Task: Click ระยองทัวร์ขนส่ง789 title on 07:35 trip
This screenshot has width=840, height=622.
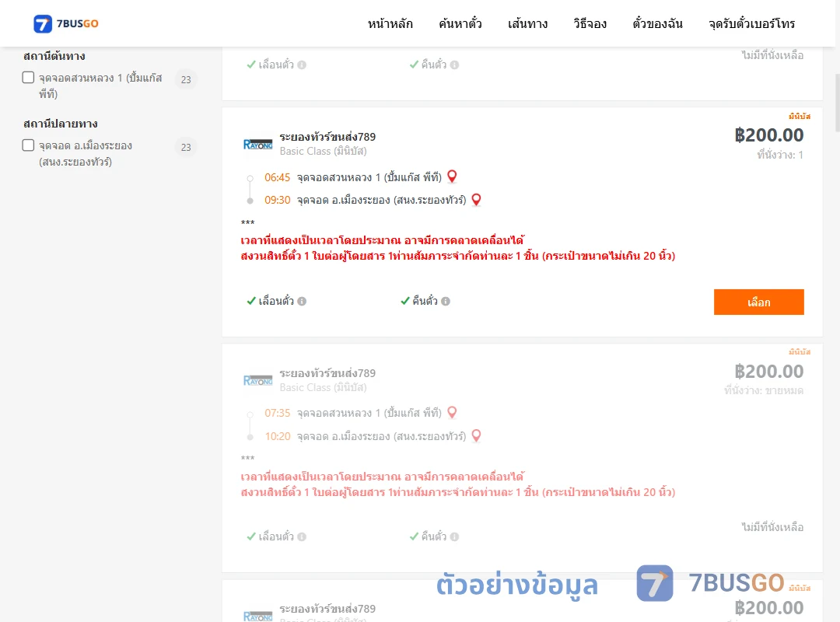Action: [327, 373]
